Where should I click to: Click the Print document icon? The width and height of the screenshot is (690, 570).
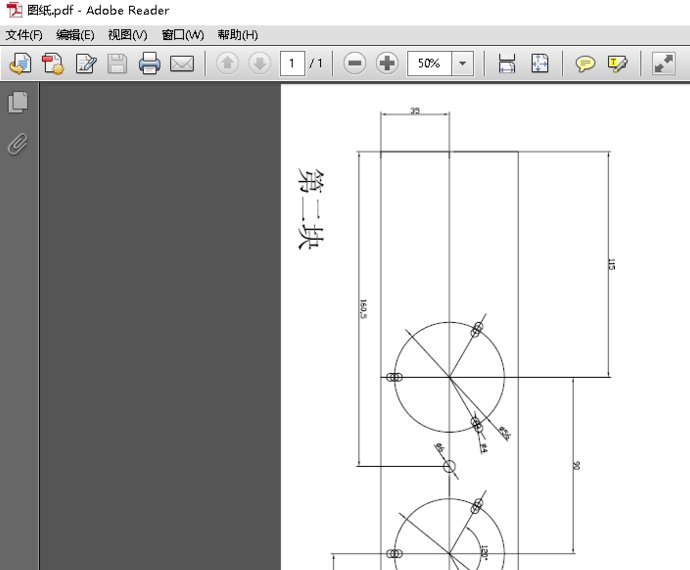click(149, 64)
